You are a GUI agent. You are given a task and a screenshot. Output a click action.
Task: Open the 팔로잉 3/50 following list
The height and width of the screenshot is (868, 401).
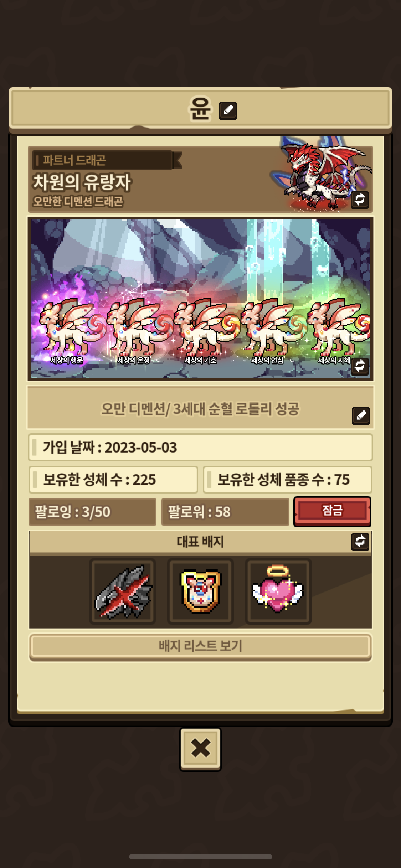click(x=92, y=512)
